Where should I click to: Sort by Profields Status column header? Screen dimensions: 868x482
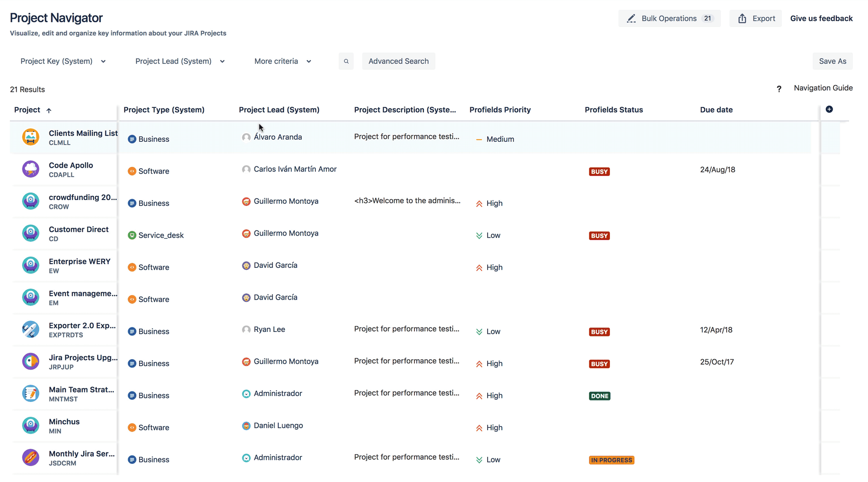coord(614,110)
